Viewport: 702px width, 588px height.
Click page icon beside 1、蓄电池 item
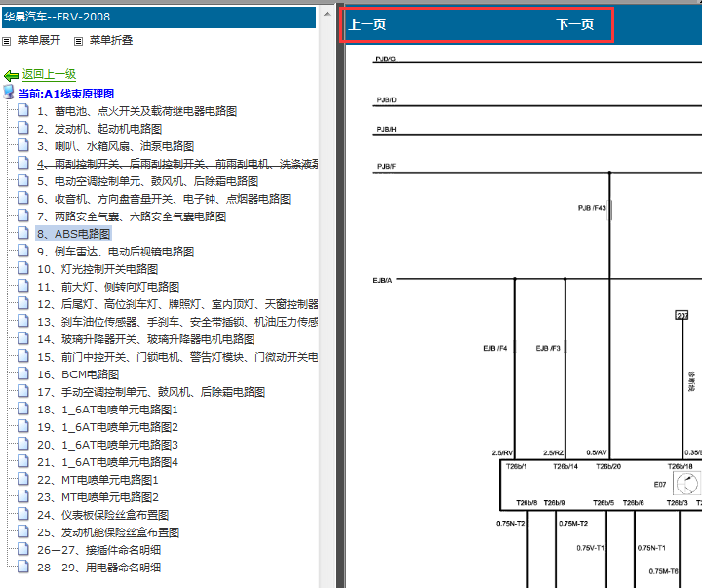[x=23, y=110]
